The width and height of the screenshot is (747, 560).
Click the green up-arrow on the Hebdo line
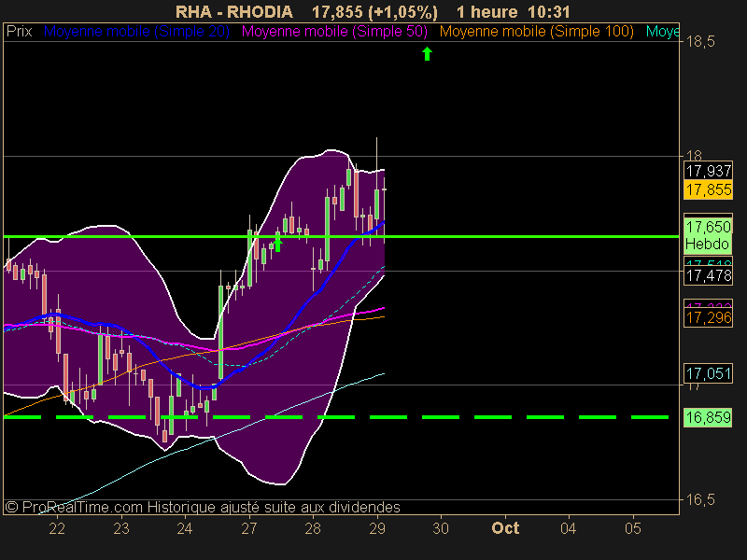click(277, 245)
